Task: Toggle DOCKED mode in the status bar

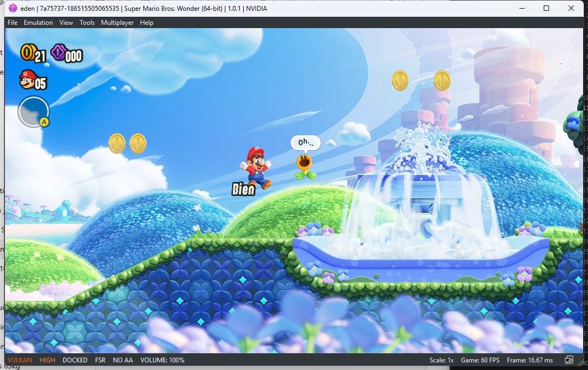Action: click(x=75, y=360)
